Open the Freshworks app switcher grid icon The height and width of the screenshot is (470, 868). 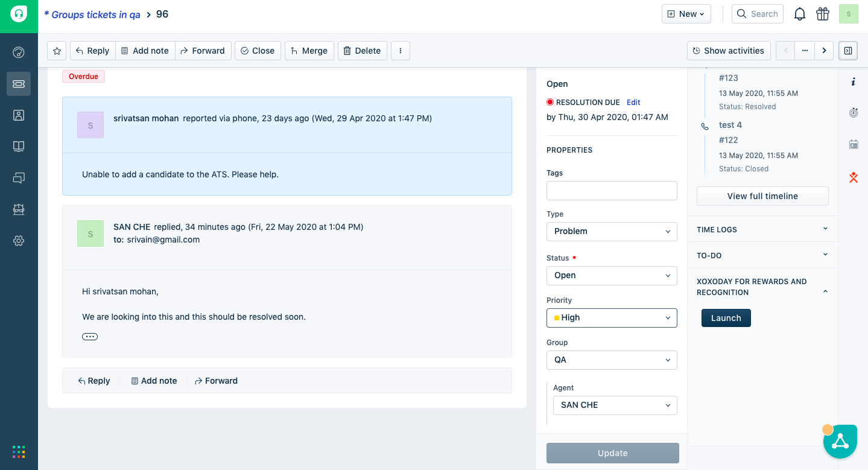point(19,452)
